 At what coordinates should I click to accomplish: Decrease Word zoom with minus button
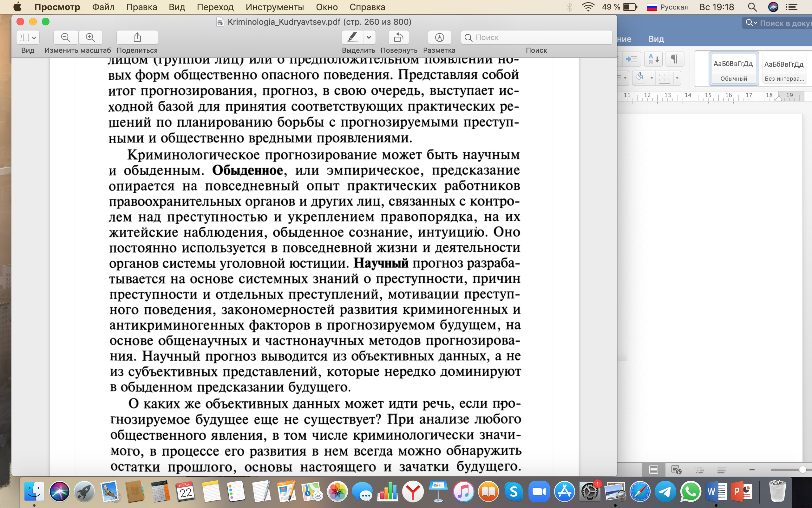click(752, 470)
